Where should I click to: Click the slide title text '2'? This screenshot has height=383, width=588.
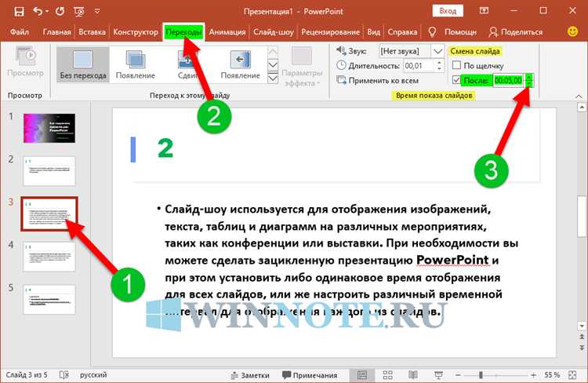point(165,148)
